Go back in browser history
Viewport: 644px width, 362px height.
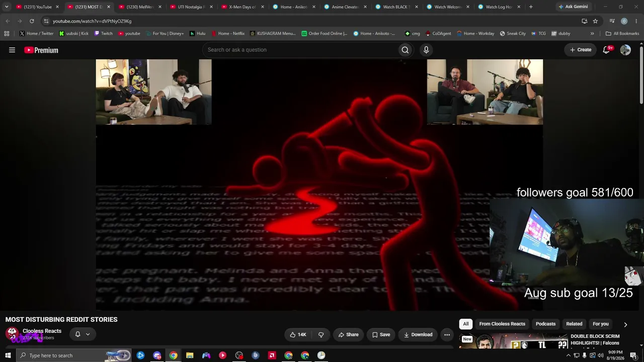pos(8,21)
